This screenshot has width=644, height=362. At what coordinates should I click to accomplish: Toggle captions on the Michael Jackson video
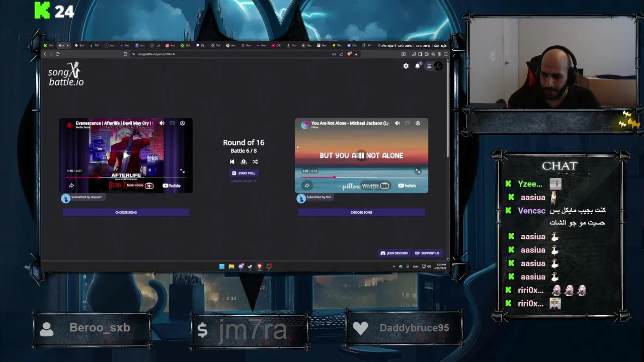408,123
